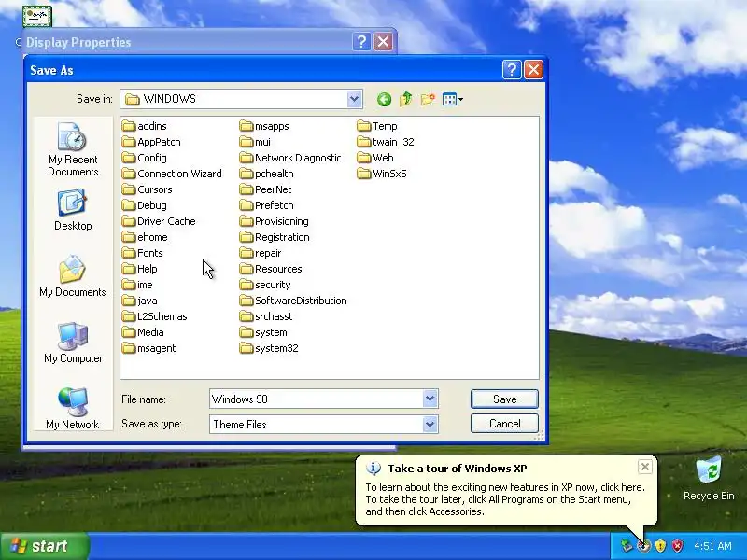This screenshot has width=747, height=560.
Task: Select the Network Diagnostic folder
Action: (290, 158)
